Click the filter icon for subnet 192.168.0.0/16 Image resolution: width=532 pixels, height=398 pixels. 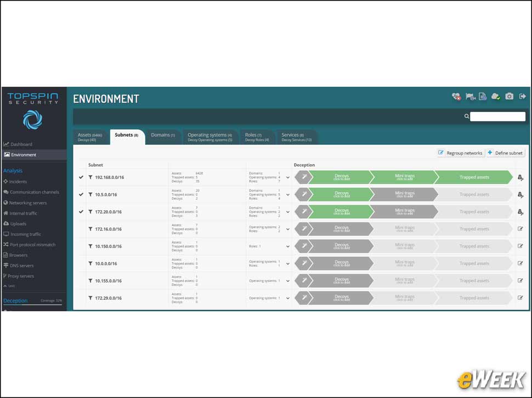(x=90, y=177)
